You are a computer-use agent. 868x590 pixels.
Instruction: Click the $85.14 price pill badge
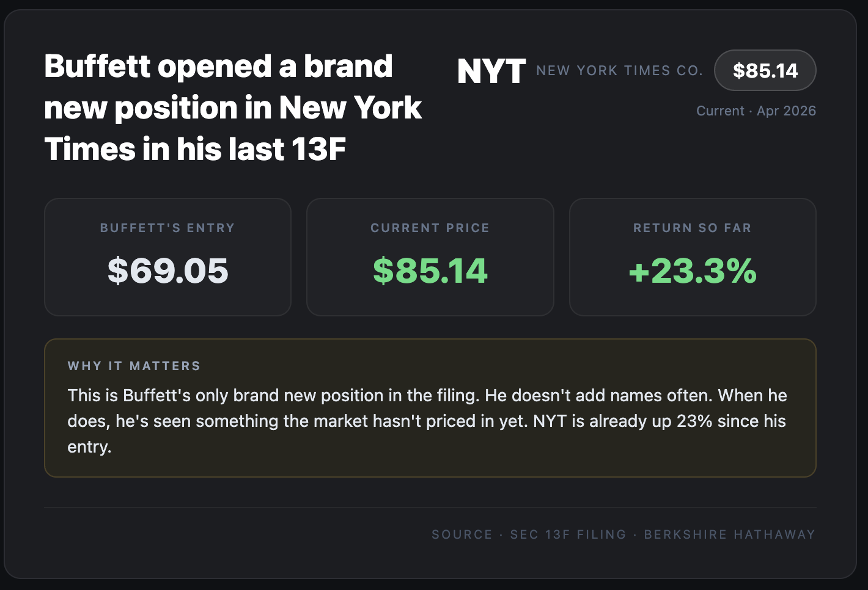(765, 71)
